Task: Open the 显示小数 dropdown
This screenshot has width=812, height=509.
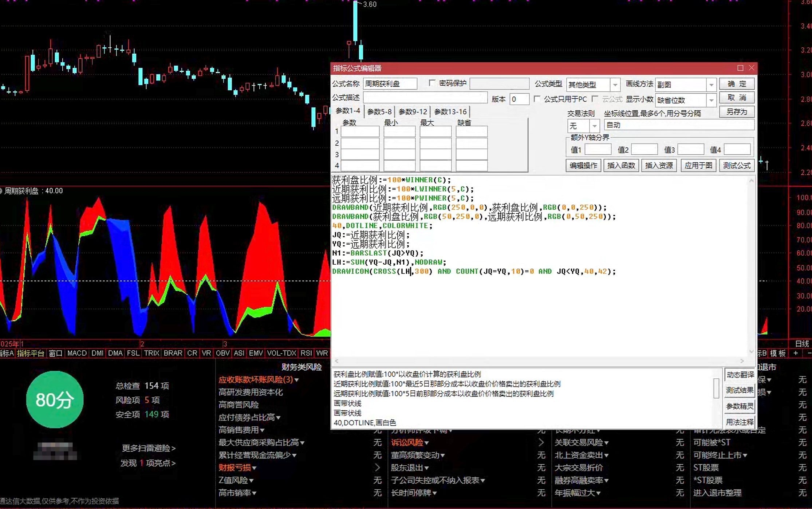Action: point(711,100)
